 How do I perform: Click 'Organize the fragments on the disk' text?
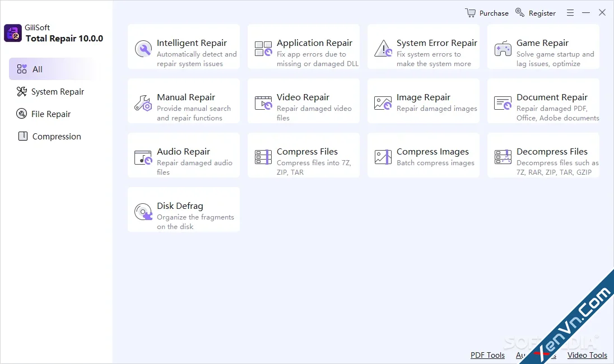[x=196, y=222]
